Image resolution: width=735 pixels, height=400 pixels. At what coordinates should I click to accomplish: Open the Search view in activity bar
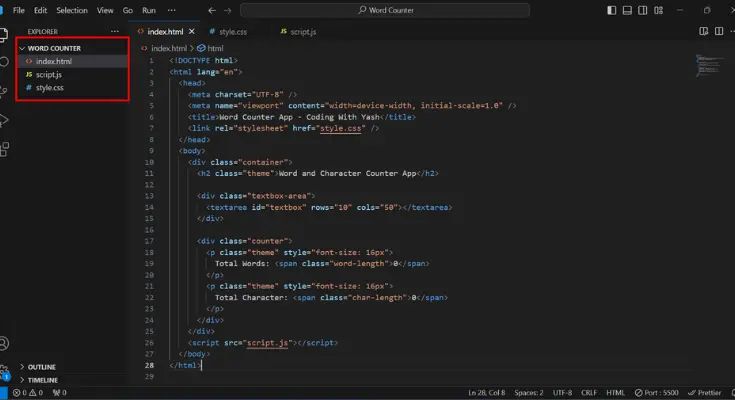4,62
